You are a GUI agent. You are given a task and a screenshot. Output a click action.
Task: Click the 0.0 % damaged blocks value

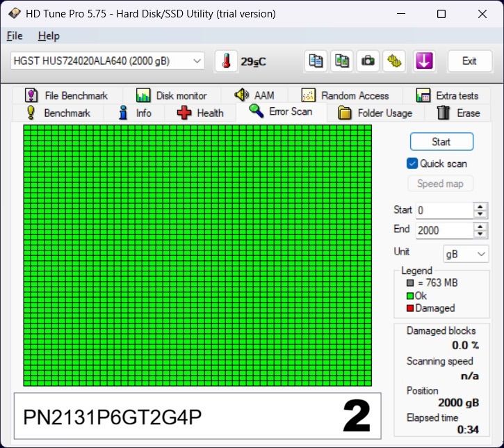465,345
